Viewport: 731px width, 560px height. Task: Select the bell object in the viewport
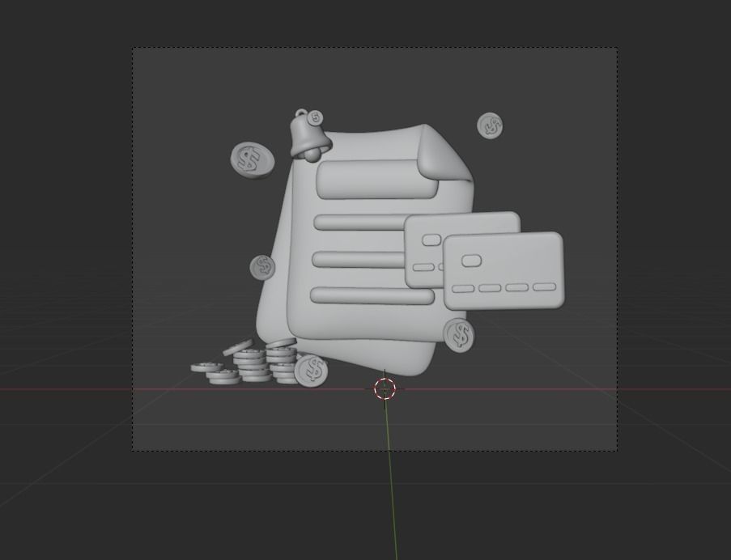pos(308,138)
